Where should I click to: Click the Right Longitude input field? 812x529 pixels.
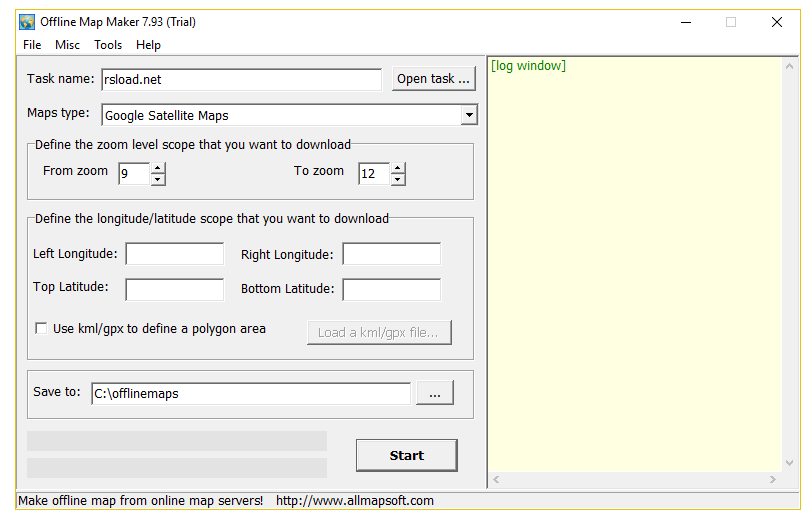click(391, 254)
